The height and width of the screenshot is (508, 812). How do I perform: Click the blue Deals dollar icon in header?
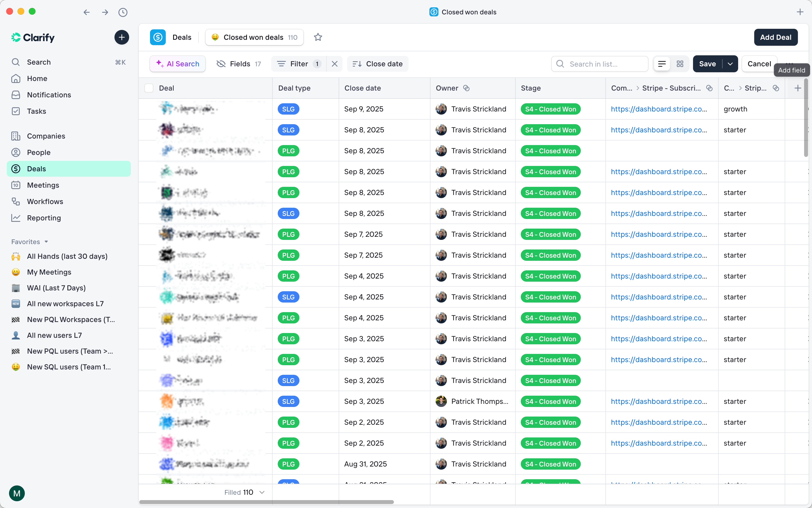point(158,37)
